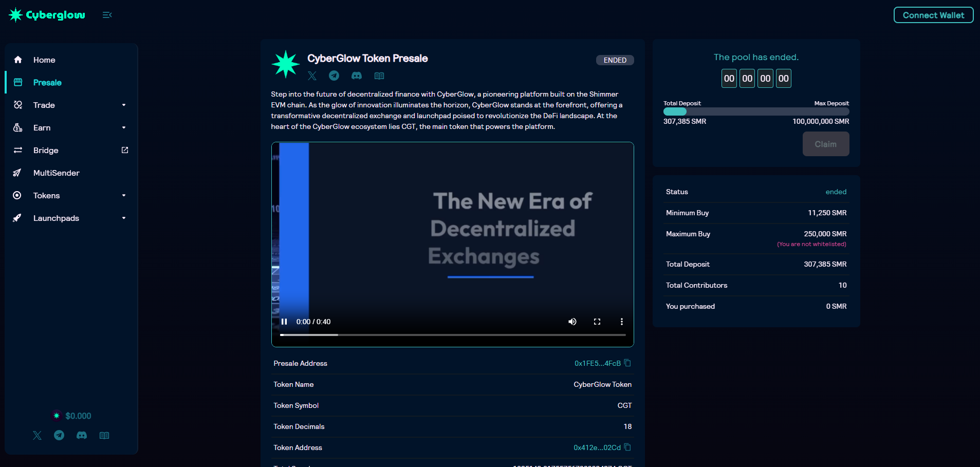Open X (Twitter) icon in sidebar footer
The height and width of the screenshot is (467, 980).
(x=37, y=435)
